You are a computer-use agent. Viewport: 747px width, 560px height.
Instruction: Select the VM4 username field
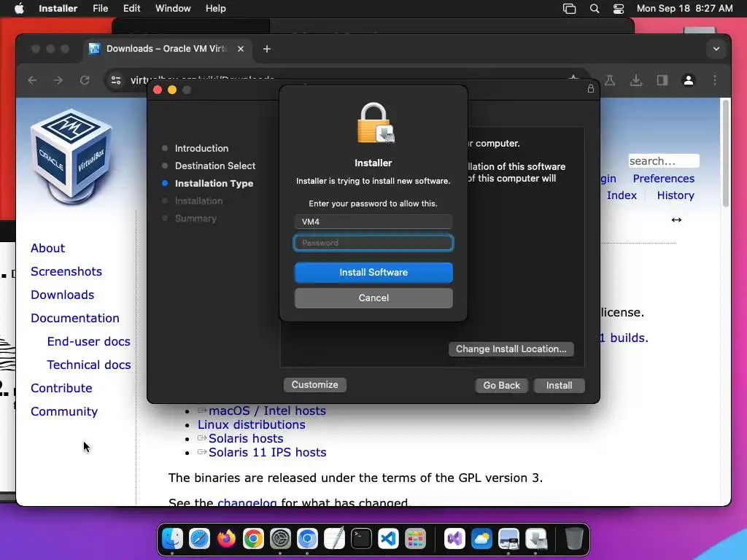point(373,222)
